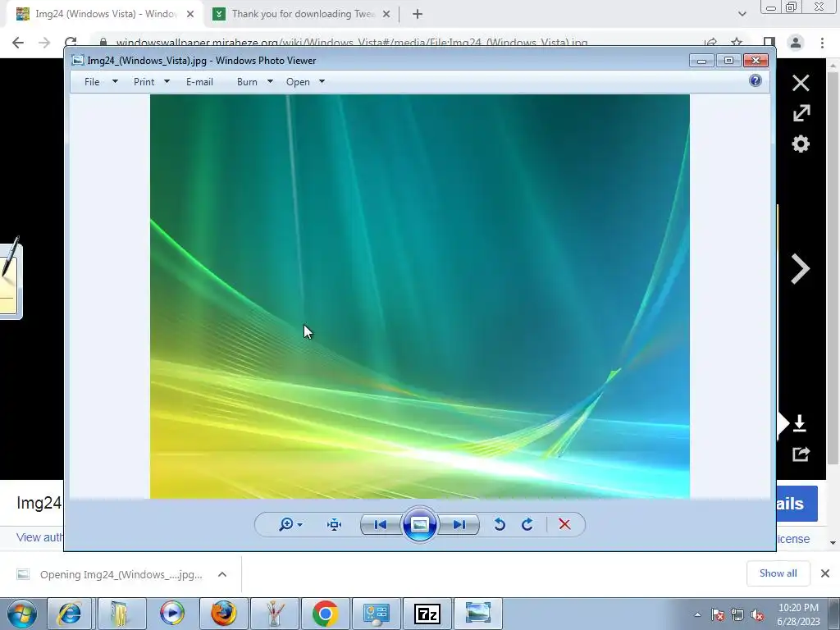Screen dimensions: 840x630
Task: Click the Chrome page scrollbar
Action: (833, 268)
